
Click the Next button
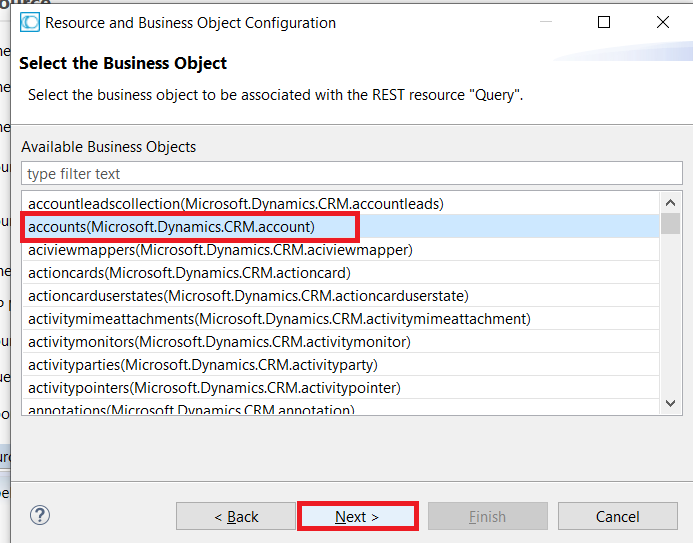tap(358, 516)
